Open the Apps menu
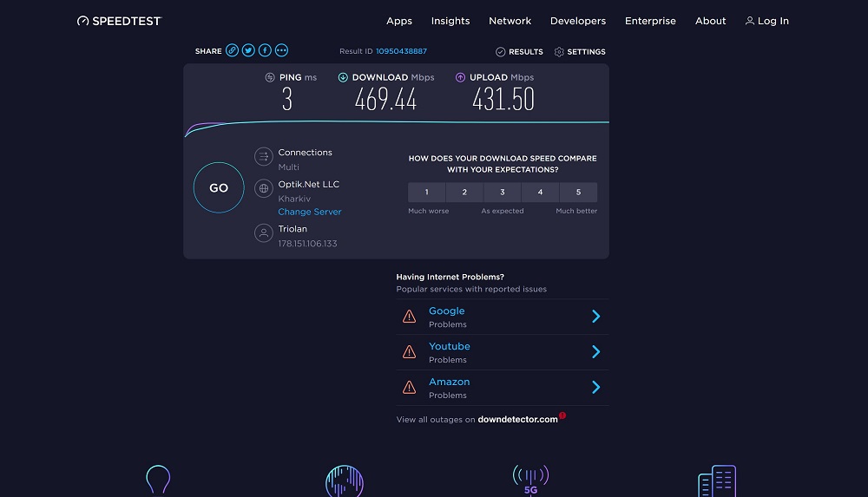The image size is (868, 497). tap(399, 21)
